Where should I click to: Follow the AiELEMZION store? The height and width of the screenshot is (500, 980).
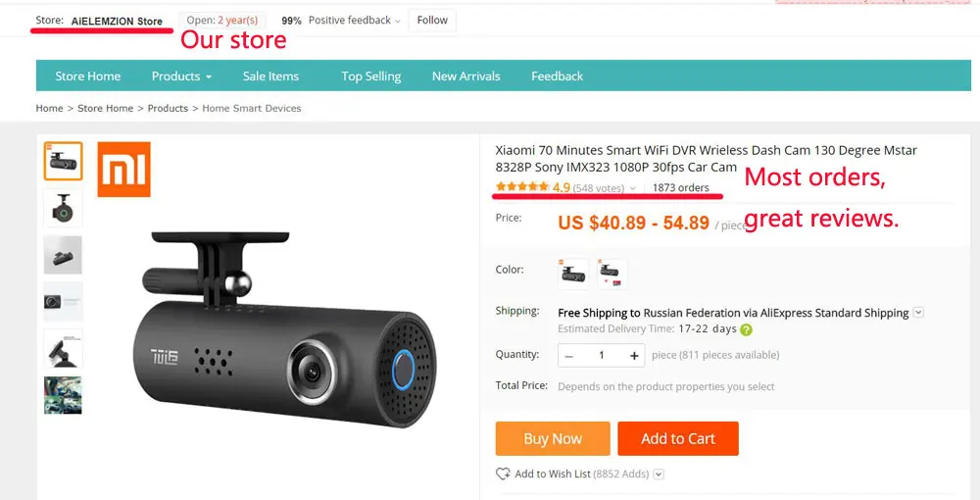432,20
